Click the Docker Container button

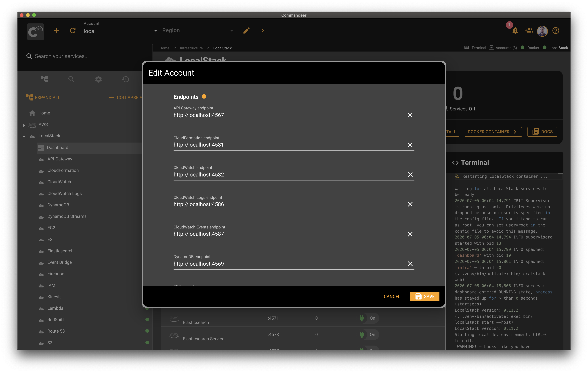[493, 132]
